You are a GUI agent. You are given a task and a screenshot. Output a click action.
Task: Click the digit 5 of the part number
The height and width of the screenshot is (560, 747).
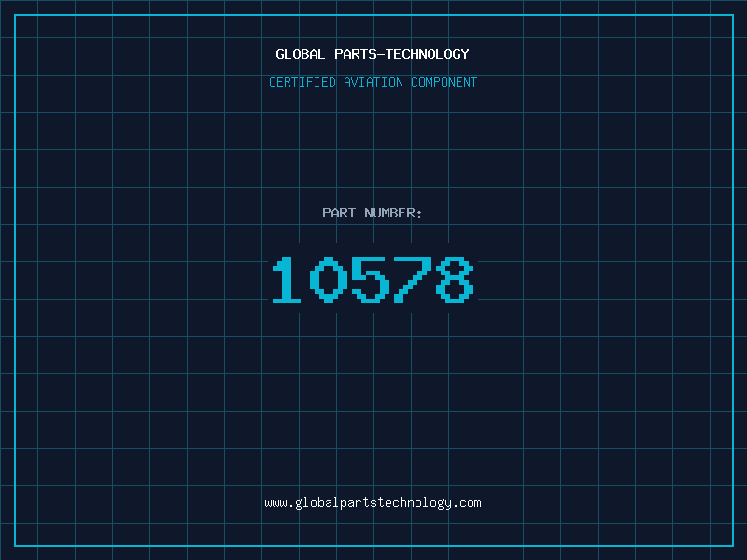[371, 279]
